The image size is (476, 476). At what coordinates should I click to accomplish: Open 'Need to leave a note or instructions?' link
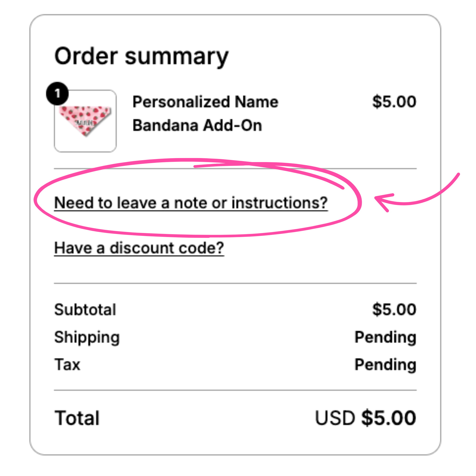[191, 203]
